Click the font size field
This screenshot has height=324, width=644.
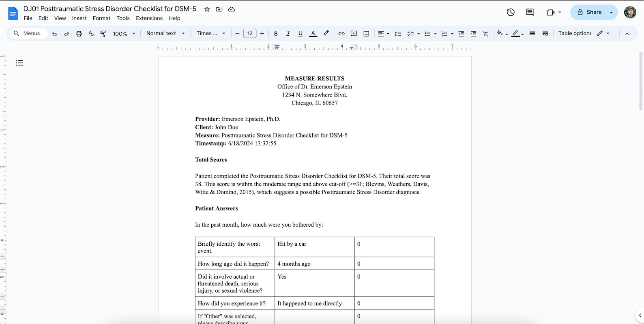coord(250,34)
